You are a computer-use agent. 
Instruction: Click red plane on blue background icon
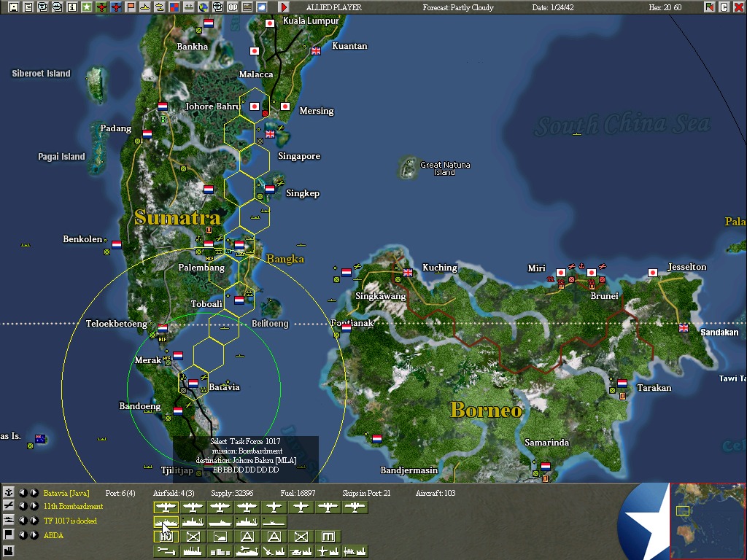click(116, 7)
